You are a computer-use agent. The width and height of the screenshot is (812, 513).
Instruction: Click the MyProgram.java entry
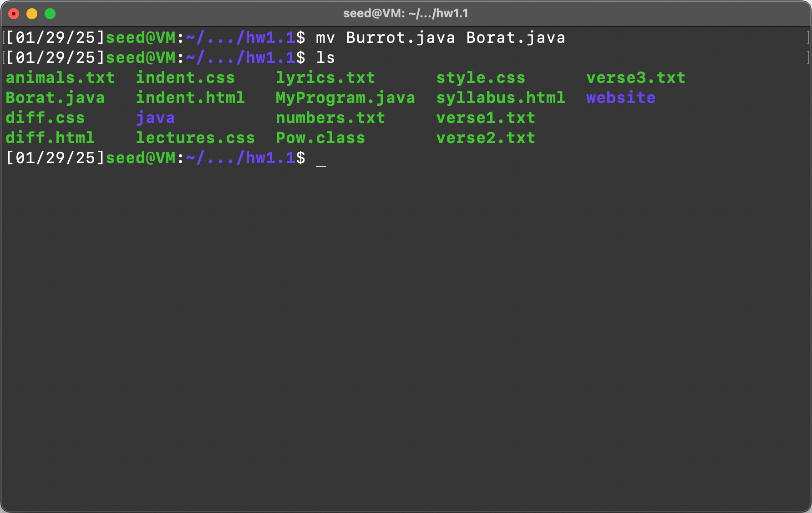pyautogui.click(x=345, y=98)
